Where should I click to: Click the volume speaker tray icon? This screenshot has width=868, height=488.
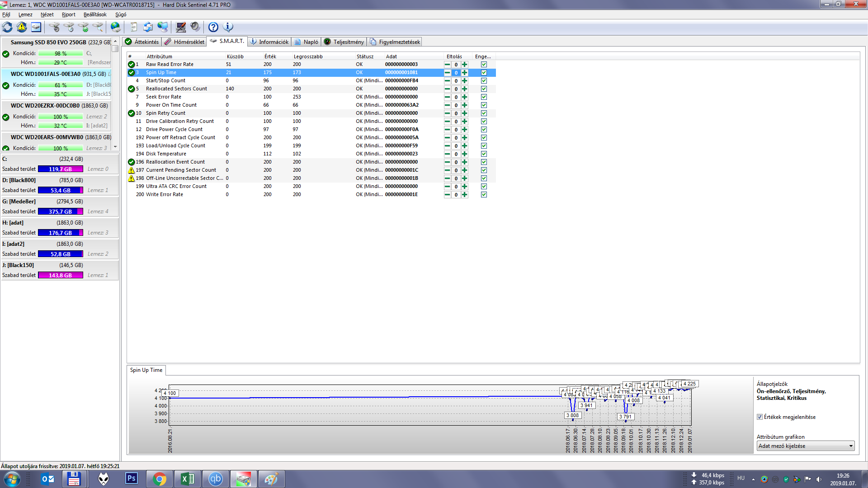[x=819, y=479]
